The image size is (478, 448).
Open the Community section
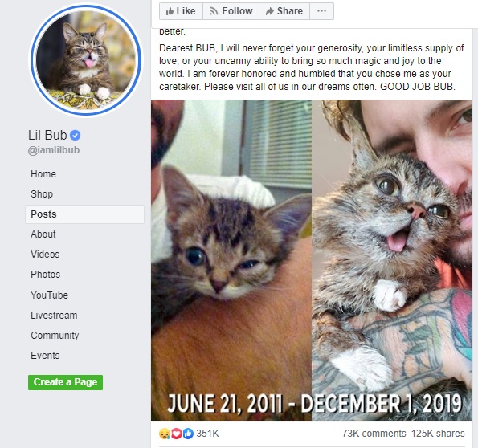pyautogui.click(x=55, y=336)
